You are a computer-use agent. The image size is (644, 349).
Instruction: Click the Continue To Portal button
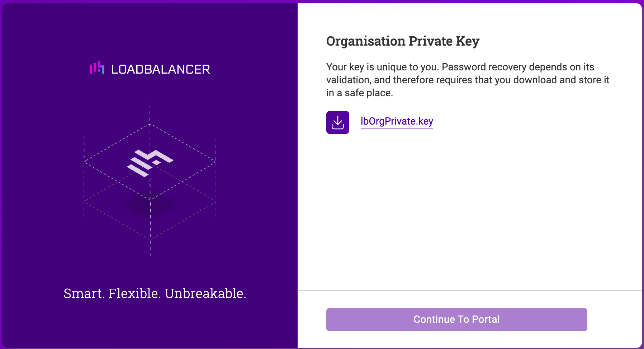click(x=456, y=319)
